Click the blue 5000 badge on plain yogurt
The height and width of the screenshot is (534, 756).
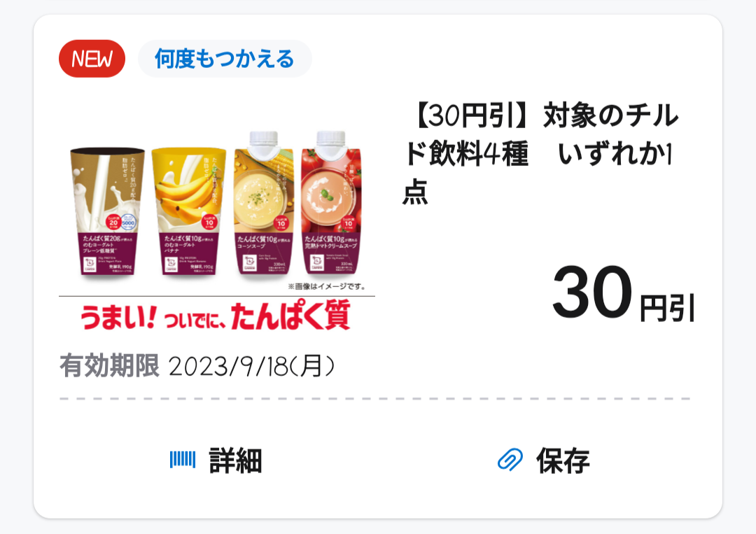(x=128, y=222)
